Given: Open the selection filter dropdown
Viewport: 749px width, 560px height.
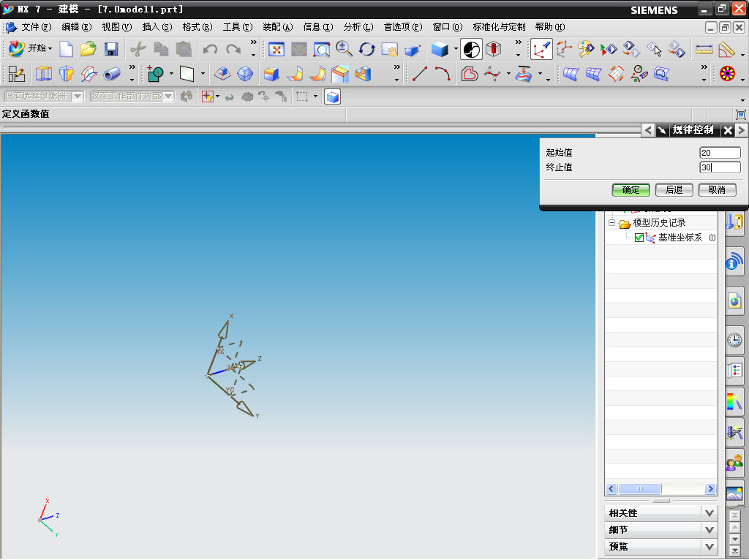Looking at the screenshot, I should click(78, 97).
